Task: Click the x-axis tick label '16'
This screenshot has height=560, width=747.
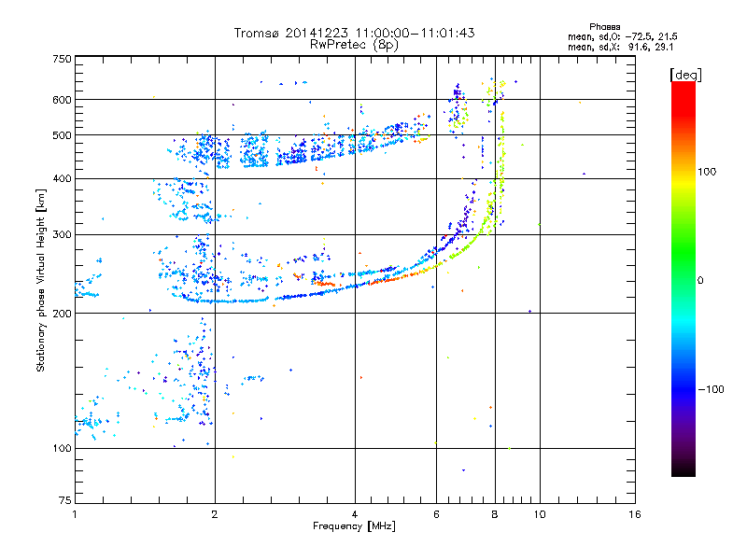Action: (635, 514)
